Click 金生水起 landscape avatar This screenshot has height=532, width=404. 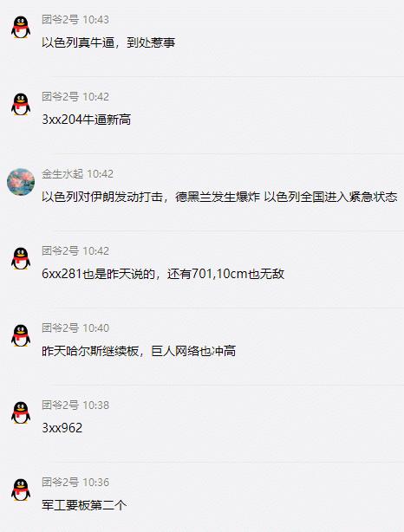coord(21,181)
